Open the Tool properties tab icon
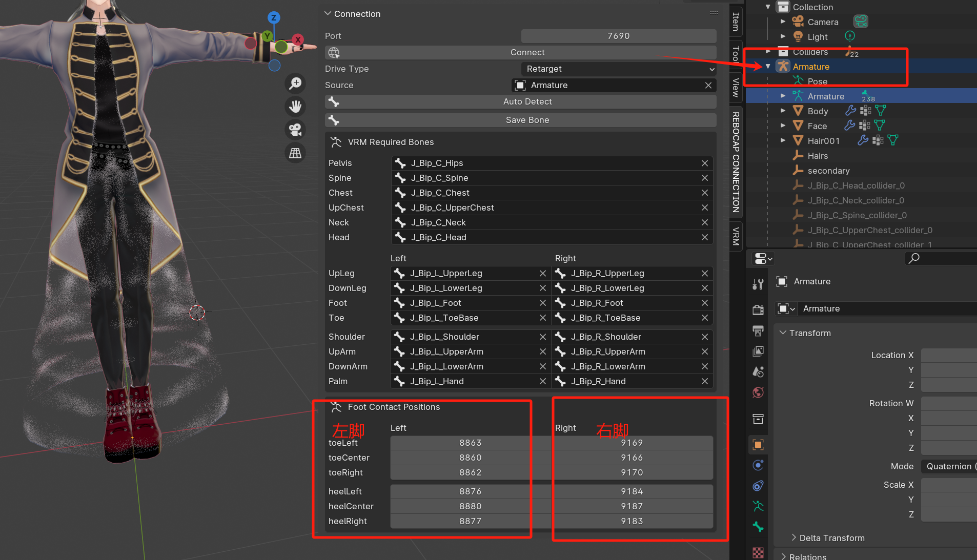Screen dimensions: 977x560 pyautogui.click(x=758, y=284)
